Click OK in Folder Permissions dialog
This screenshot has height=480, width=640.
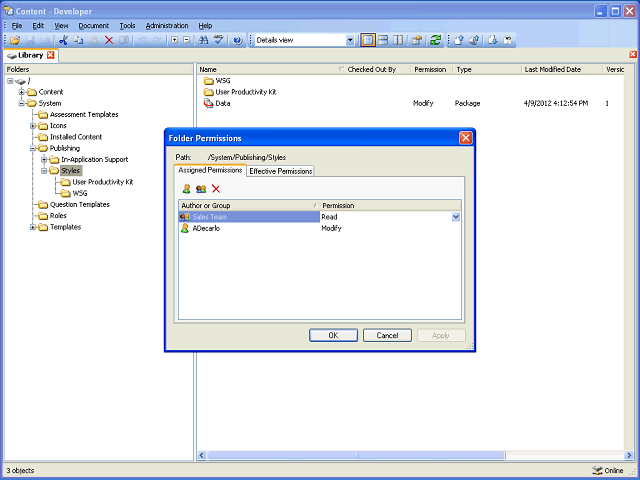[x=333, y=335]
